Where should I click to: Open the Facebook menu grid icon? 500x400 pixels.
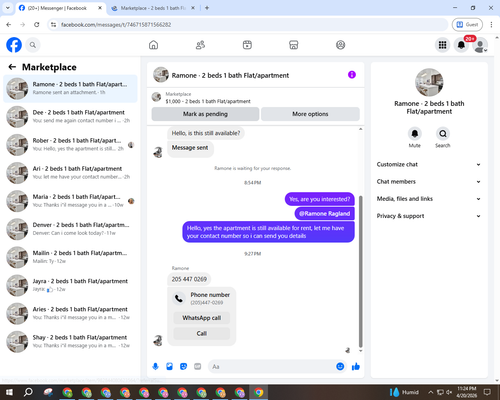click(x=442, y=45)
